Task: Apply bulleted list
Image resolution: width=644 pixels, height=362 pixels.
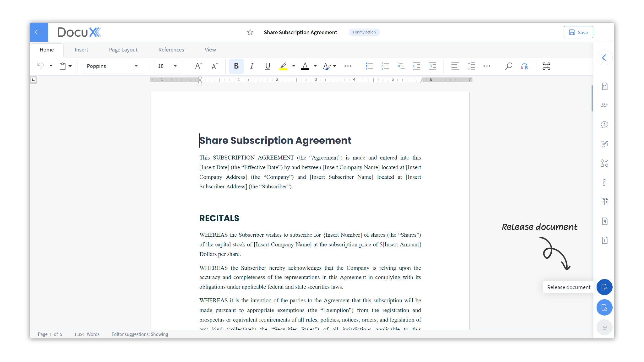Action: [369, 66]
